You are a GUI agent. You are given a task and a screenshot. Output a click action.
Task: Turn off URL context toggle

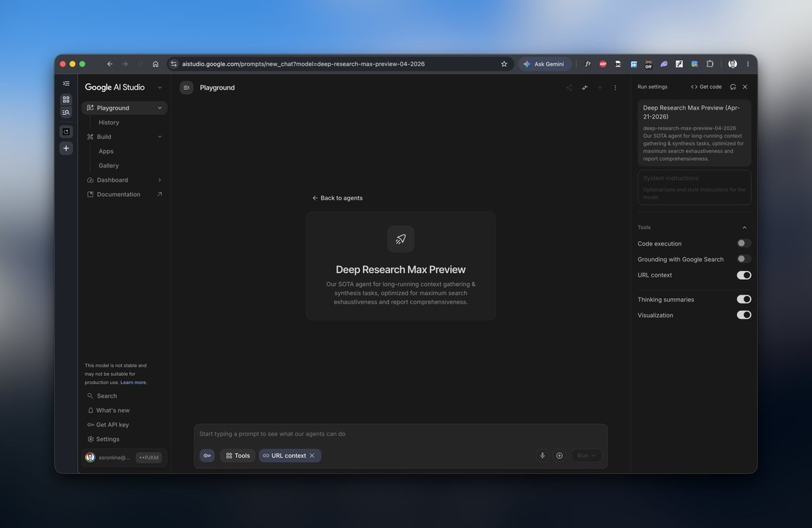pyautogui.click(x=744, y=275)
